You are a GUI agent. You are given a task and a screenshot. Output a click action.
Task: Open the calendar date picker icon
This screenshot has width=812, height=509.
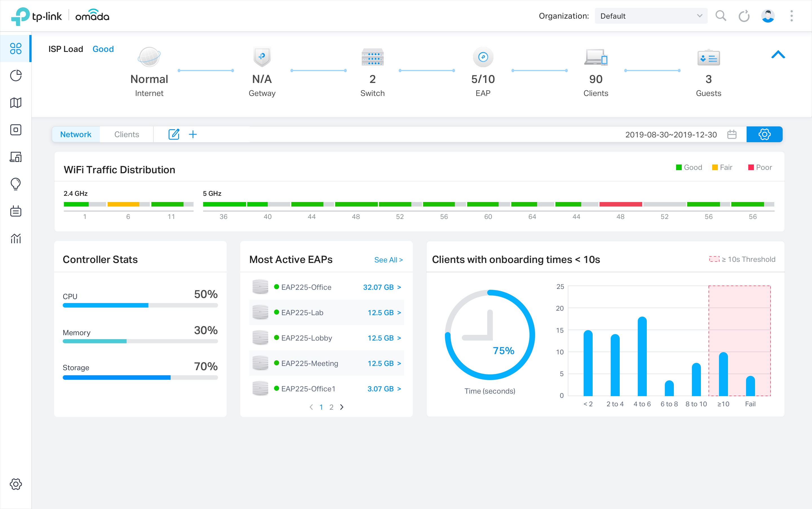pos(732,134)
